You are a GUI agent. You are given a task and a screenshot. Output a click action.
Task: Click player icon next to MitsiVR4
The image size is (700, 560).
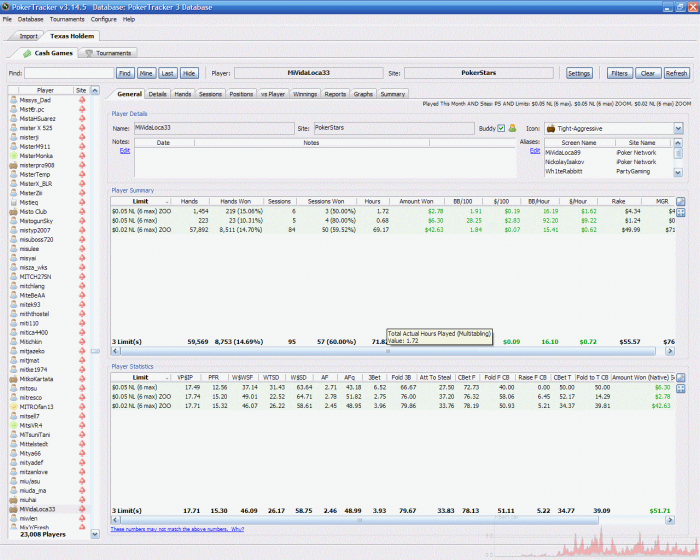14,426
